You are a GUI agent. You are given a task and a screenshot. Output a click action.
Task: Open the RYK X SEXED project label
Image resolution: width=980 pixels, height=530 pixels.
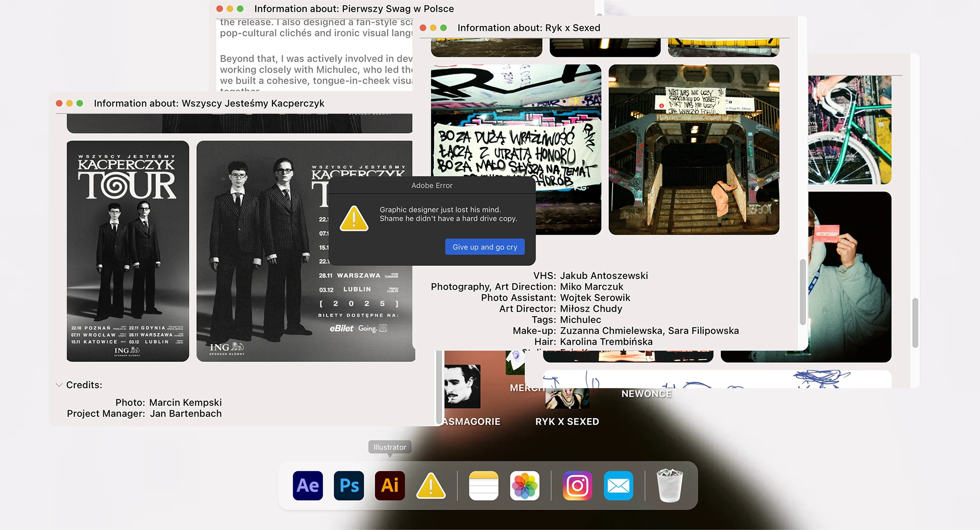pos(567,422)
